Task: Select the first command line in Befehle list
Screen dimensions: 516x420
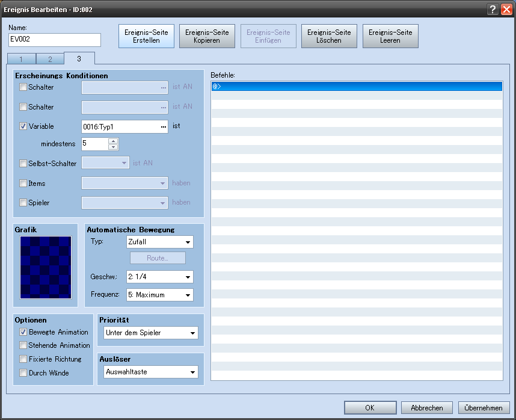Action: [357, 87]
